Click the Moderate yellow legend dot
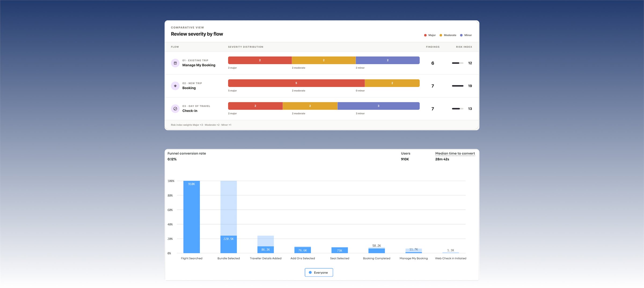Viewport: 644px width, 288px height. [441, 35]
